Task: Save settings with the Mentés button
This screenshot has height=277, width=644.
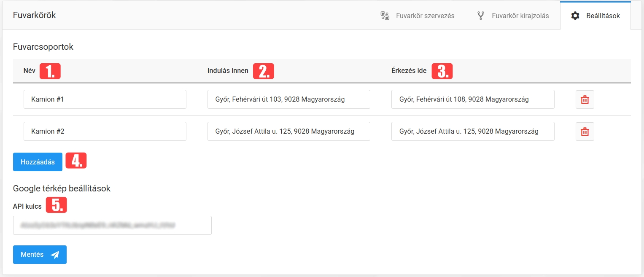Action: [x=40, y=255]
